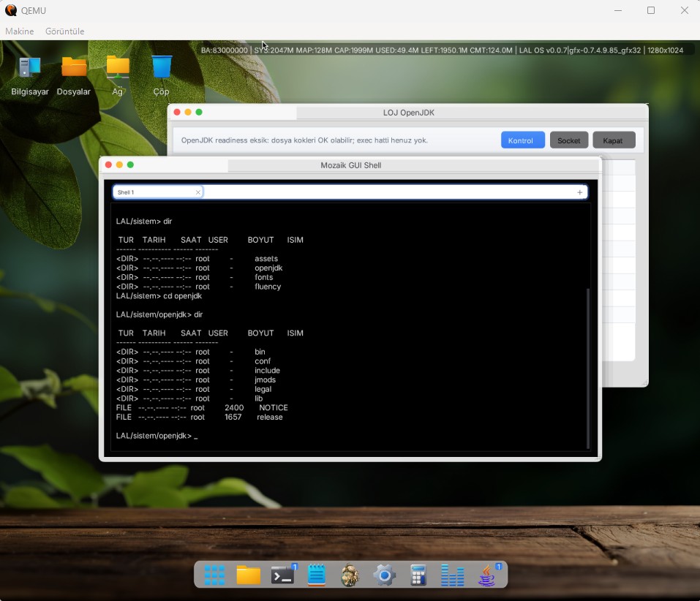Click the "assets" directory name in the listing
The height and width of the screenshot is (601, 700).
266,258
